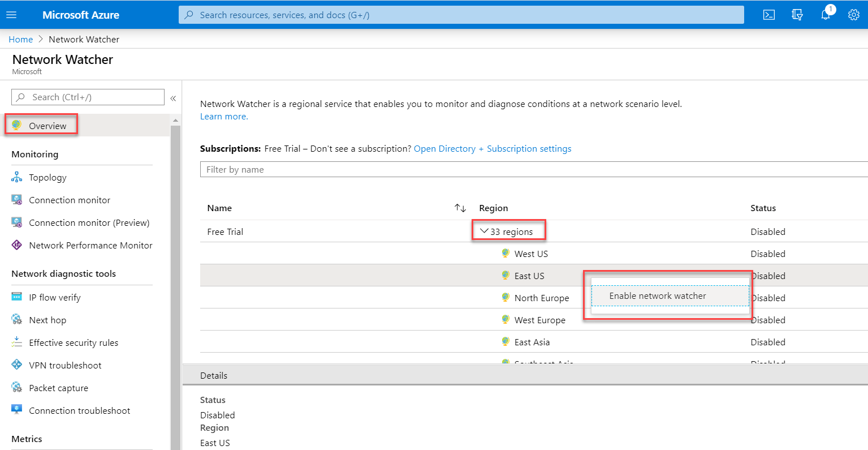The height and width of the screenshot is (450, 868).
Task: Click the Connection monitor icon
Action: pyautogui.click(x=17, y=200)
